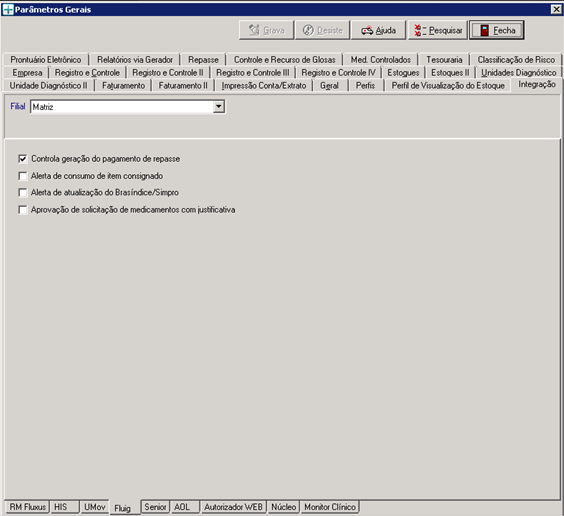Enable Alerta de atualização do Brasíndice/Simpro
Viewport: 564px width, 516px height.
[23, 192]
